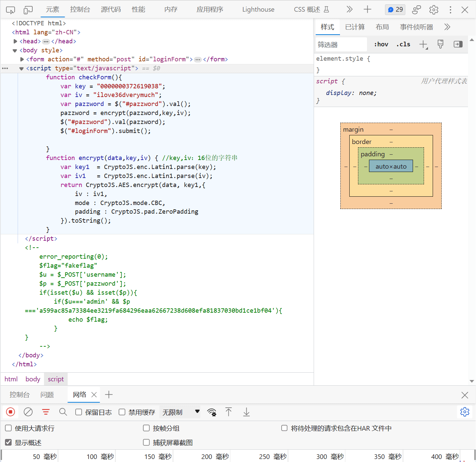Open network conditions wifi gear icon
476x462 pixels.
tap(212, 412)
